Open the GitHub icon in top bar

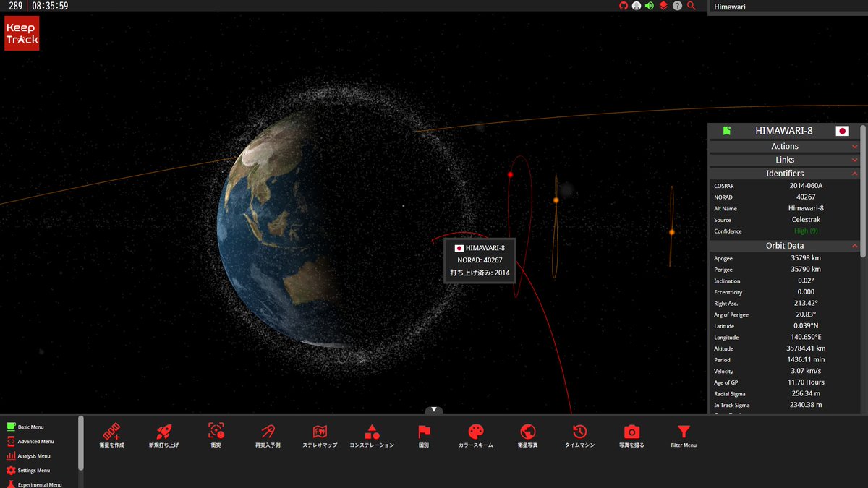click(624, 6)
